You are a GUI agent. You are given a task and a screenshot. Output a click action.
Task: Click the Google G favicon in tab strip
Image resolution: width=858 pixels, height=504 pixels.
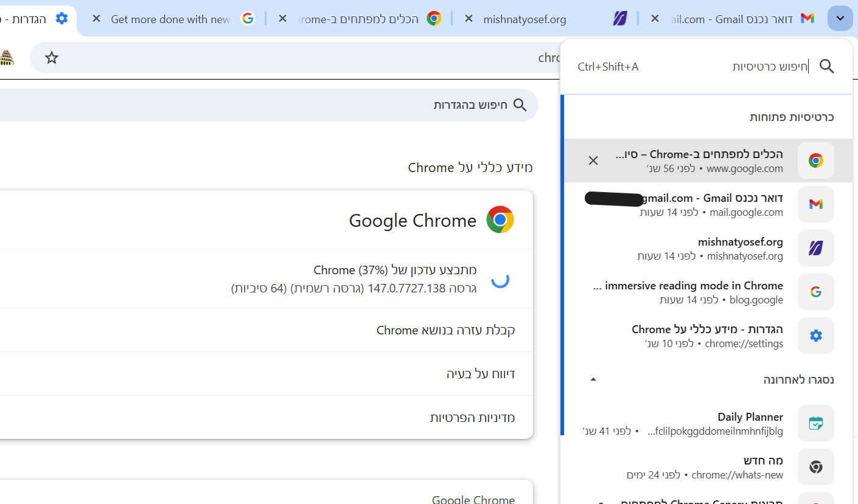pyautogui.click(x=248, y=19)
